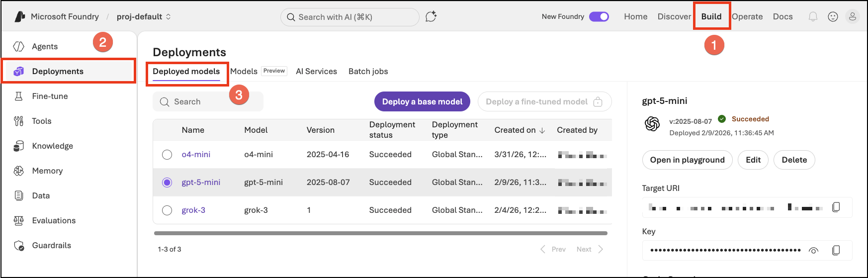
Task: Sort by the Model column header
Action: (x=256, y=130)
